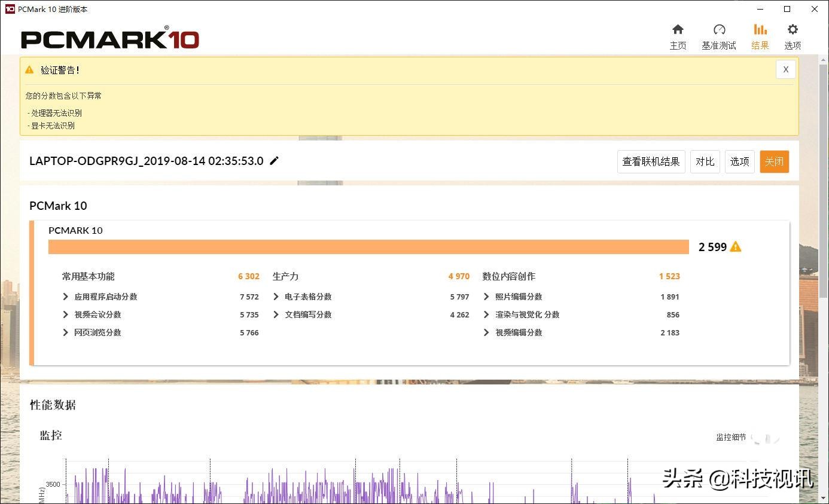Click the result name LAPTOP-ODGPR9GJ_2019-08-14 02:35:53.0
This screenshot has width=829, height=504.
point(147,161)
